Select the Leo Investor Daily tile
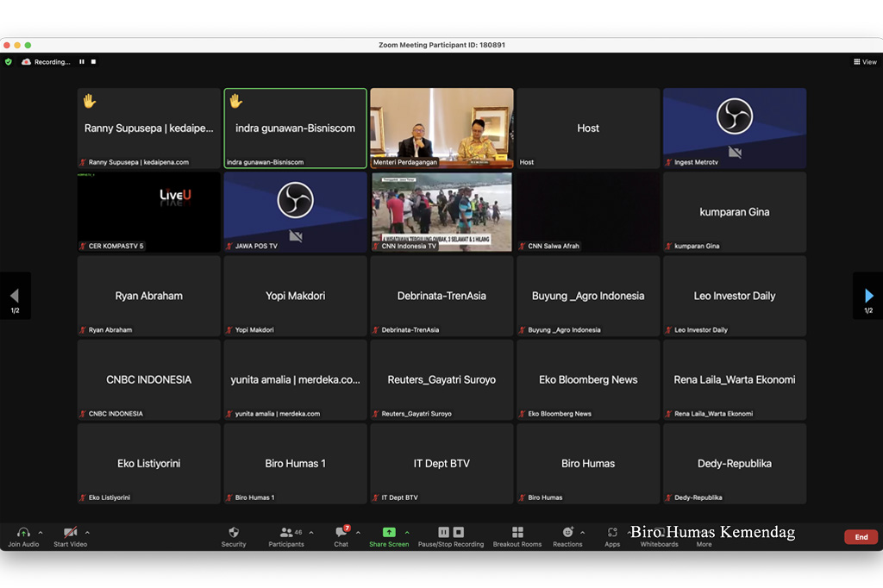Viewport: 883px width, 588px height. 735,296
